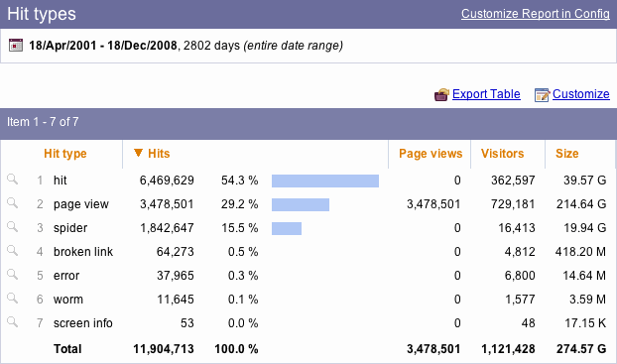Viewport: 617px width, 364px height.
Task: Click the Customize notepad icon
Action: 542,95
